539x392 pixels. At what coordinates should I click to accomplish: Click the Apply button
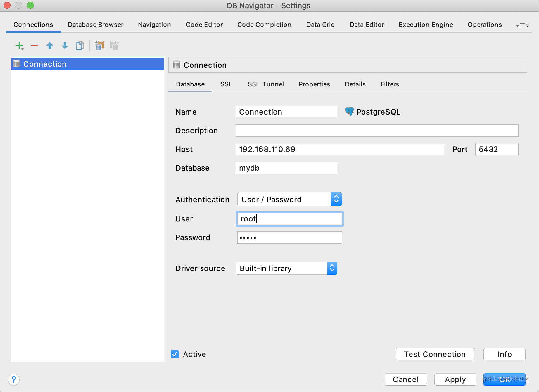pyautogui.click(x=455, y=379)
